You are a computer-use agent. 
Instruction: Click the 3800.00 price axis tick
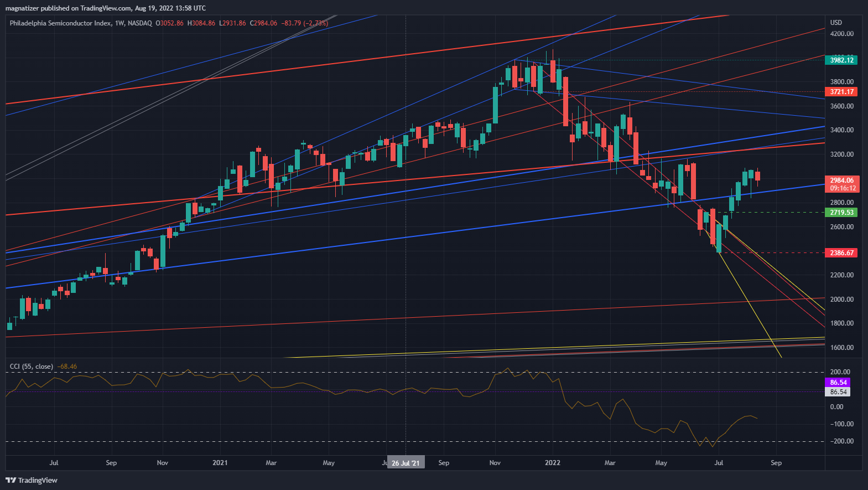(x=841, y=82)
